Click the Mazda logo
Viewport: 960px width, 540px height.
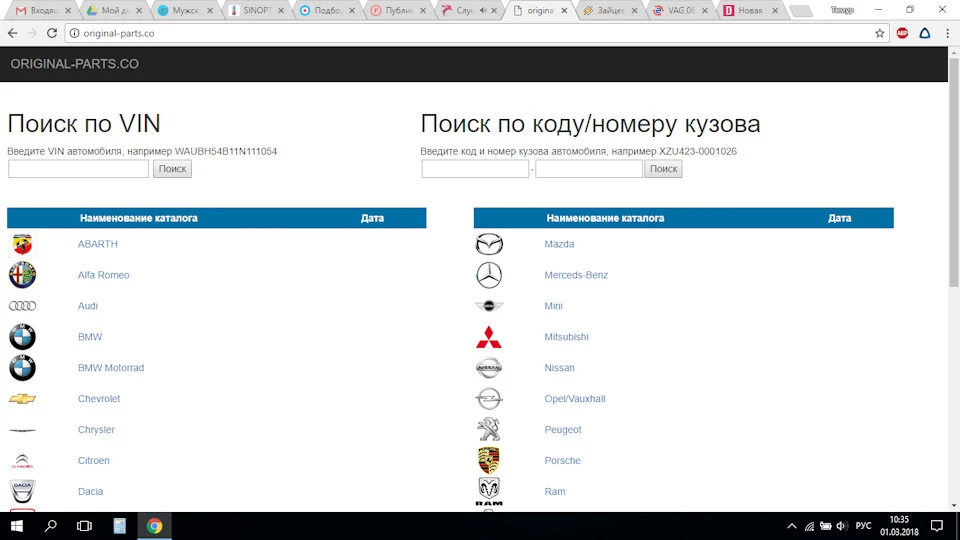489,244
